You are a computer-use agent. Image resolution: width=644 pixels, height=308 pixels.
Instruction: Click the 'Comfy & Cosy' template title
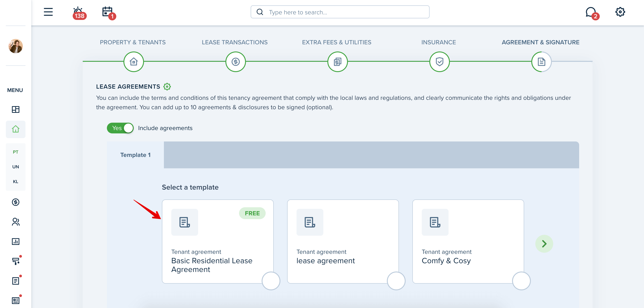tap(446, 261)
